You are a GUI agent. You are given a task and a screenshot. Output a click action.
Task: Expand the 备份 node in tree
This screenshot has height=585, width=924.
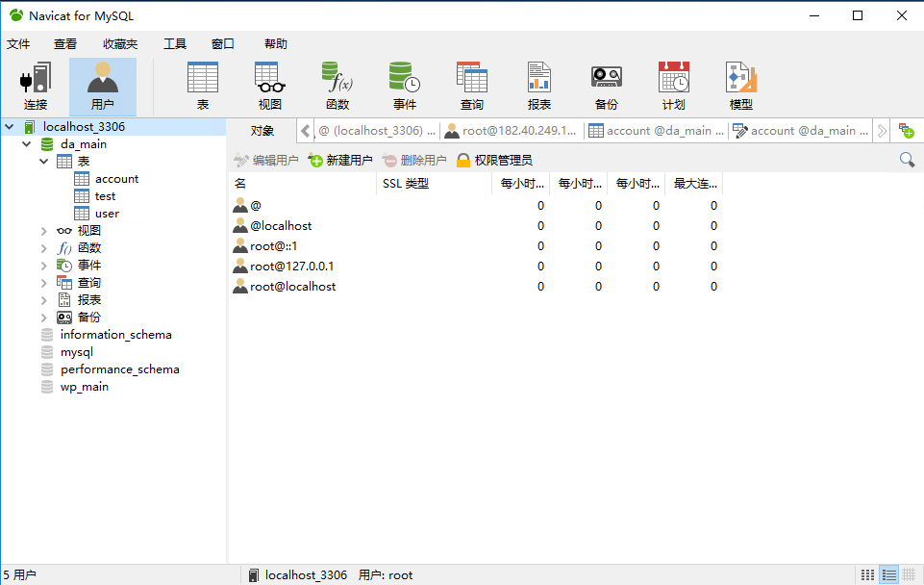pyautogui.click(x=43, y=318)
